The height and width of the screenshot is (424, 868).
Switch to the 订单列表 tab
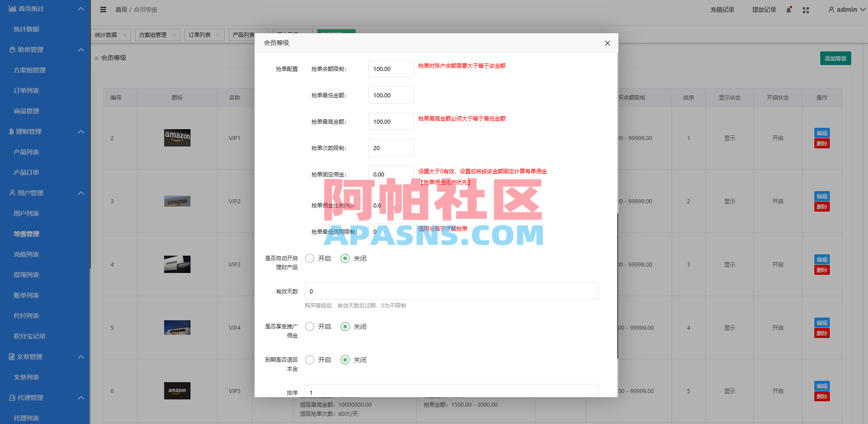tap(200, 35)
